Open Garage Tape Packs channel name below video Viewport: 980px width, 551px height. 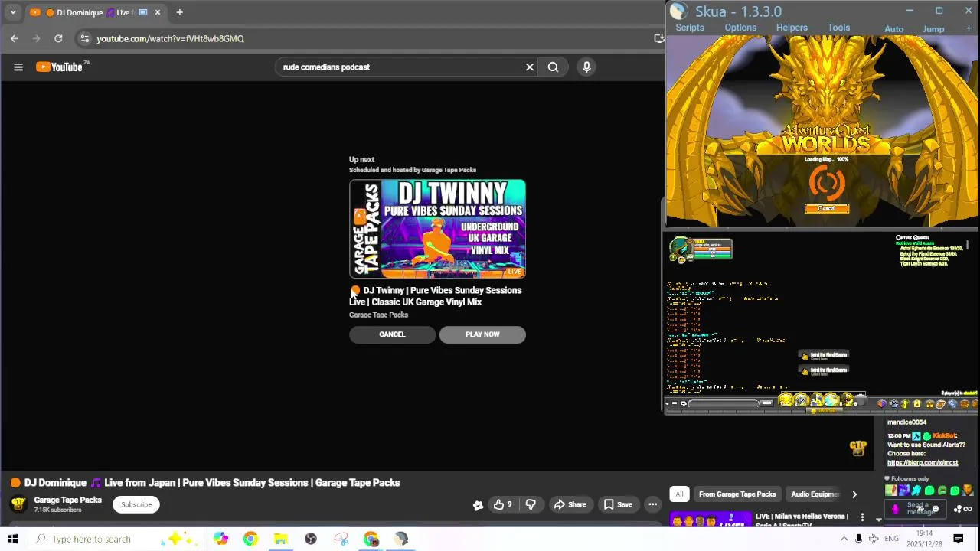coord(67,500)
